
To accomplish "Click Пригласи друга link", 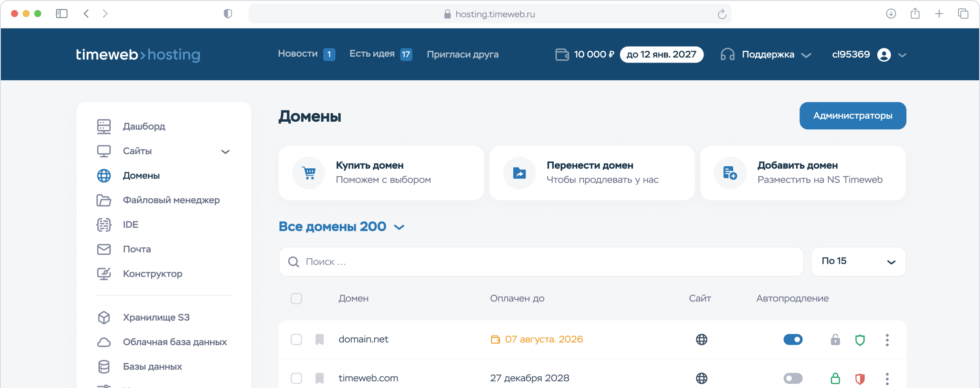I will pos(463,54).
